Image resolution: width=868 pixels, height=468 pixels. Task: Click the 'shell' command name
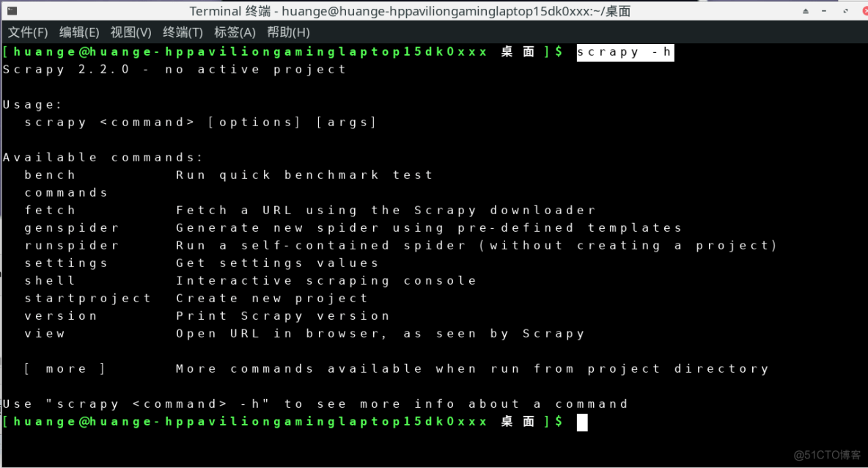(x=50, y=281)
